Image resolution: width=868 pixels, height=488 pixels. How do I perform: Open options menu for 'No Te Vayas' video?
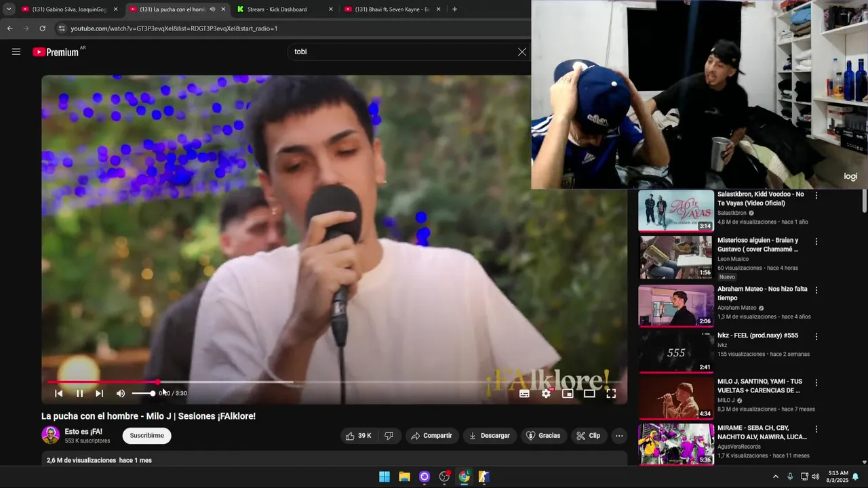[816, 195]
